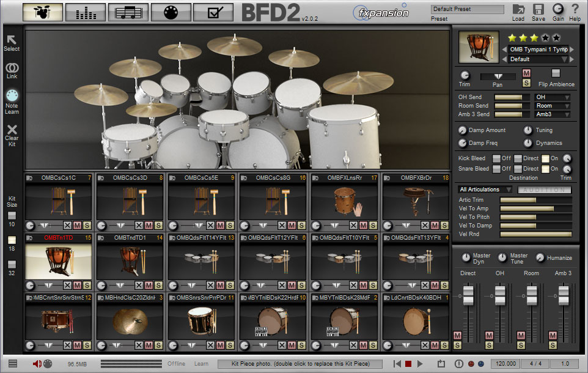Adjust the OH Send level slider

512,97
